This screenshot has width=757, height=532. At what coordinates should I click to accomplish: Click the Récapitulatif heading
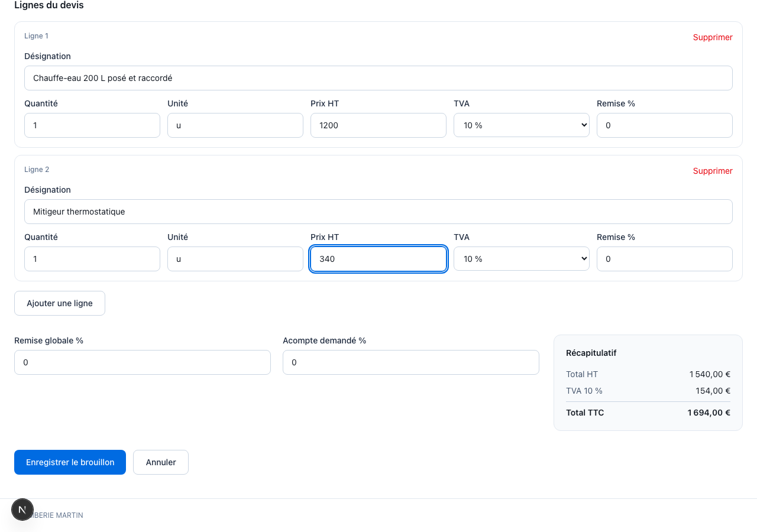click(591, 353)
